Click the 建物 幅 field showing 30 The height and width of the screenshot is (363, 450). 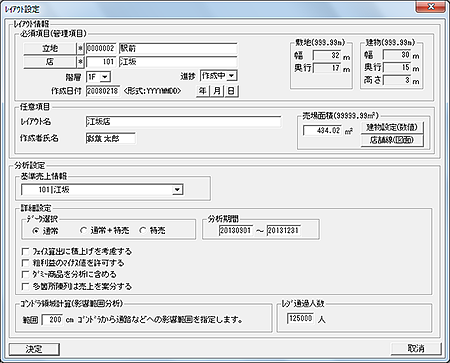(x=397, y=55)
